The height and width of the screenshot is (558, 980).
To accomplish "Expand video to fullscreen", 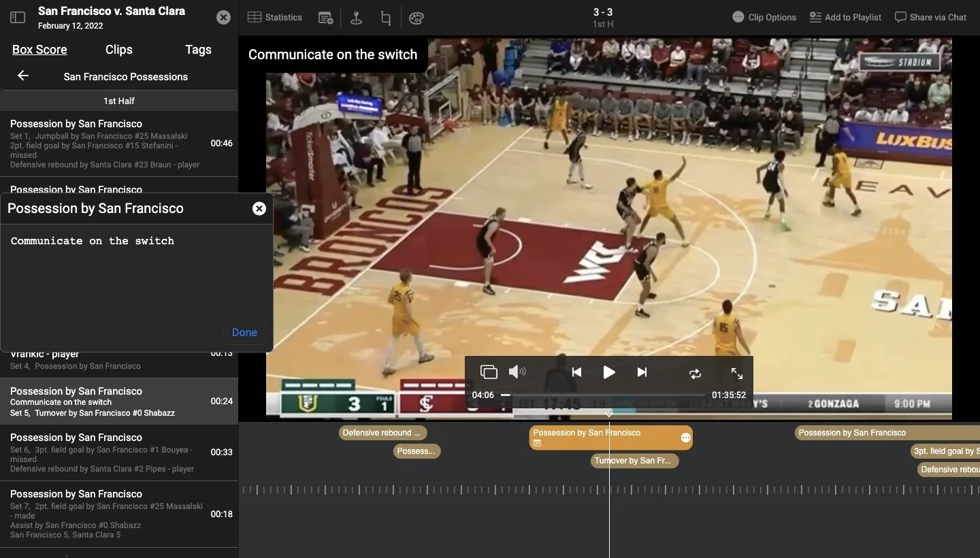I will tap(737, 374).
